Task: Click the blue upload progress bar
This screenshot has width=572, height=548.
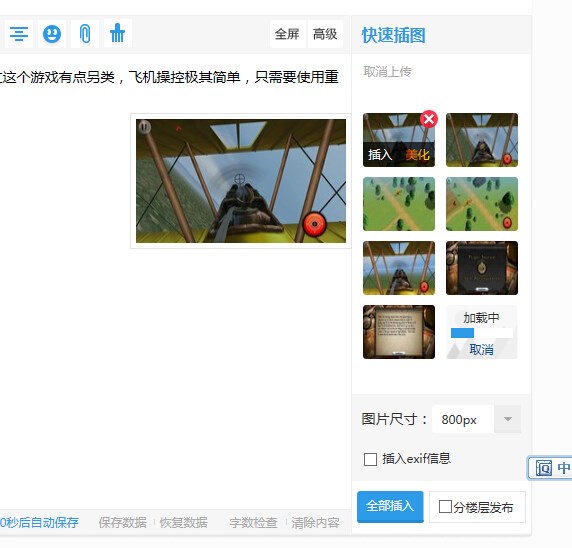Action: point(462,333)
